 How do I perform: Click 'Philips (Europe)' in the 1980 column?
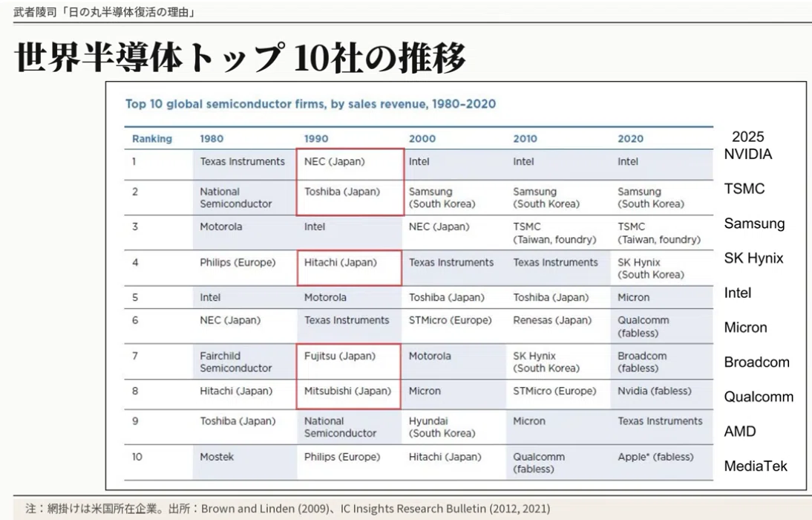238,262
